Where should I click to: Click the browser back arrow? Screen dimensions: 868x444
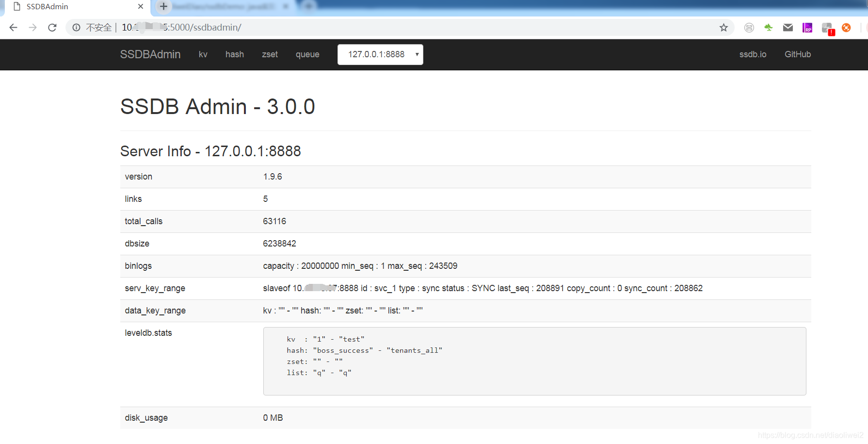pos(13,28)
